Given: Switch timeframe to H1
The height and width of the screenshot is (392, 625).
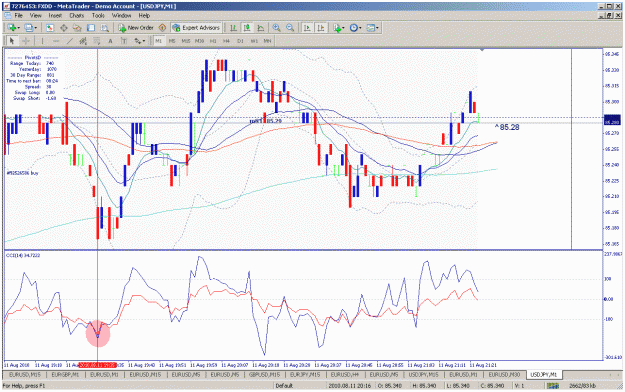Looking at the screenshot, I should pyautogui.click(x=213, y=41).
